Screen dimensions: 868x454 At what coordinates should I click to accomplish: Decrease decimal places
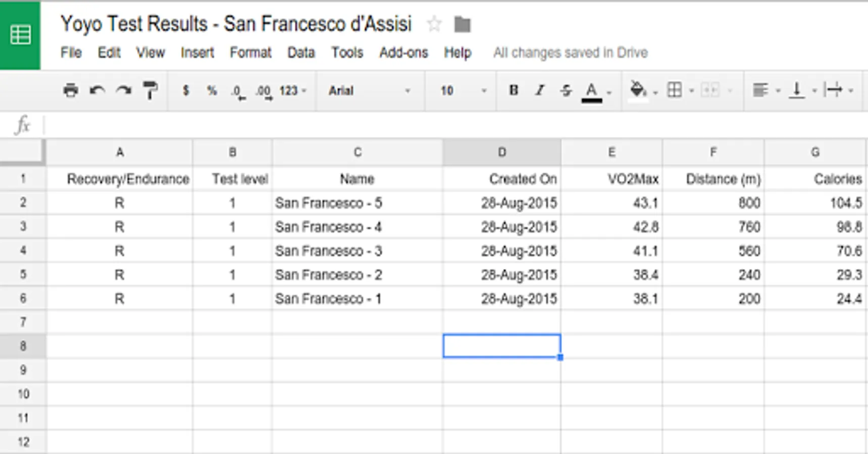238,91
